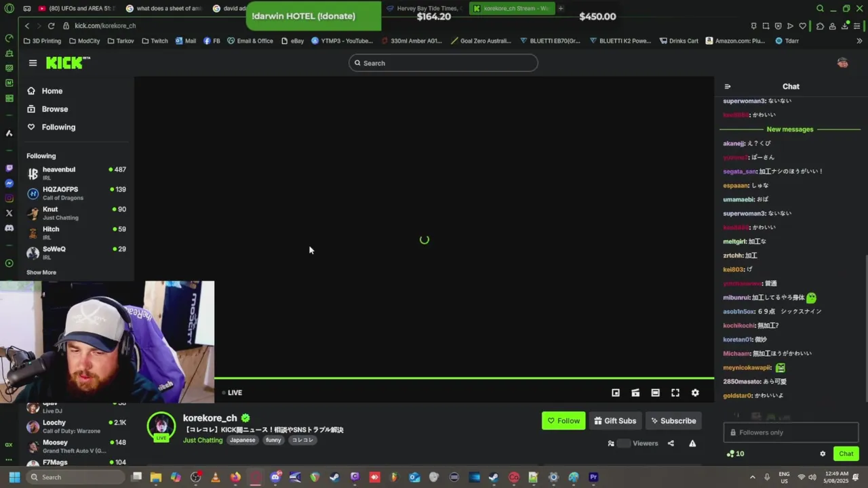The image size is (868, 488).
Task: Open SoWeQ channel in Following list
Action: [x=76, y=253]
